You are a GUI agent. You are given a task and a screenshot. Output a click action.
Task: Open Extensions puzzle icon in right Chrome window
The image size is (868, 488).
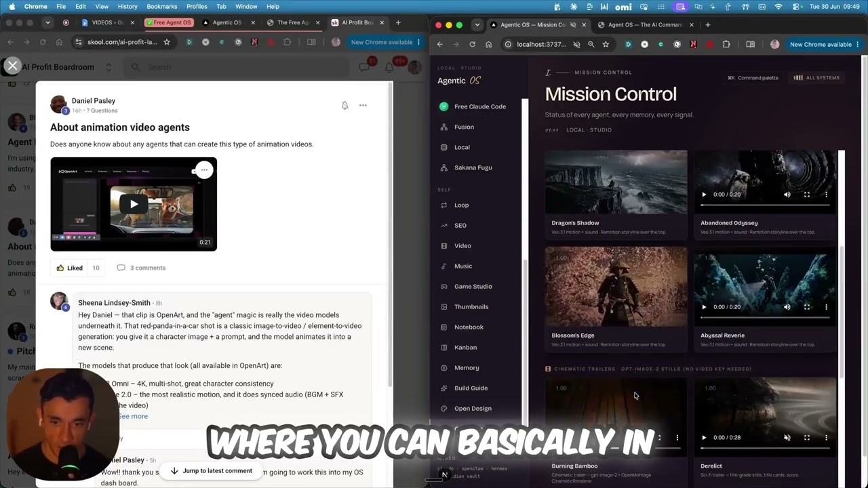[726, 44]
